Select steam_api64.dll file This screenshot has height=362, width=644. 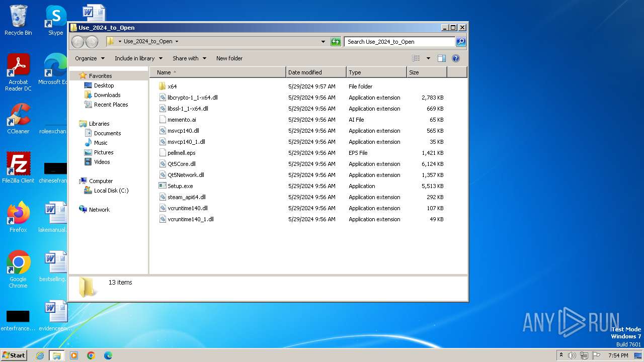tap(186, 197)
